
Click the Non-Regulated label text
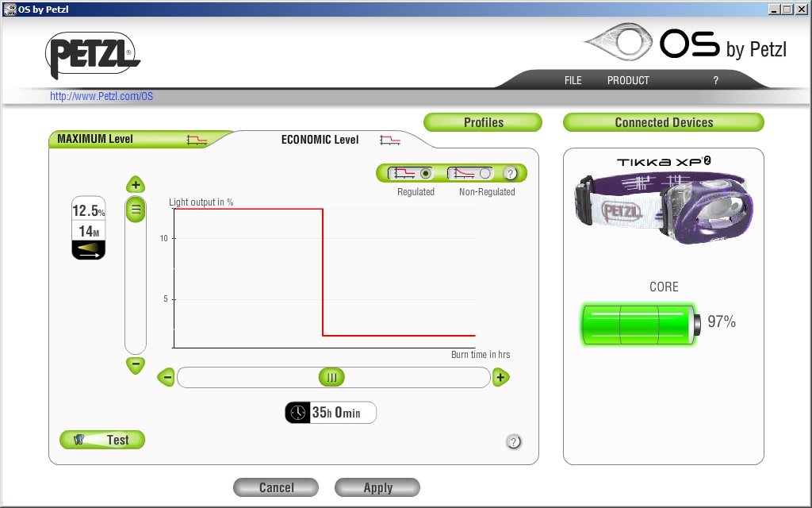tap(488, 192)
